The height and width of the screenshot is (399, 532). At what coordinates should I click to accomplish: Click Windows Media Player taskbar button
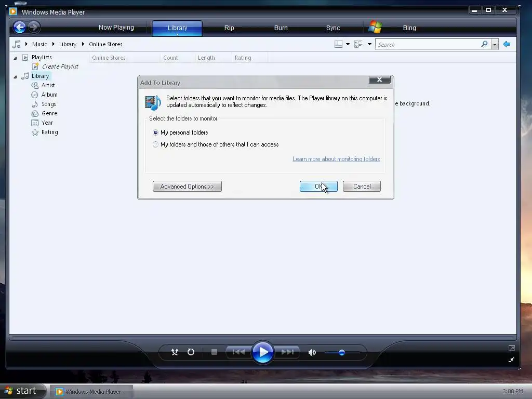[x=91, y=392]
